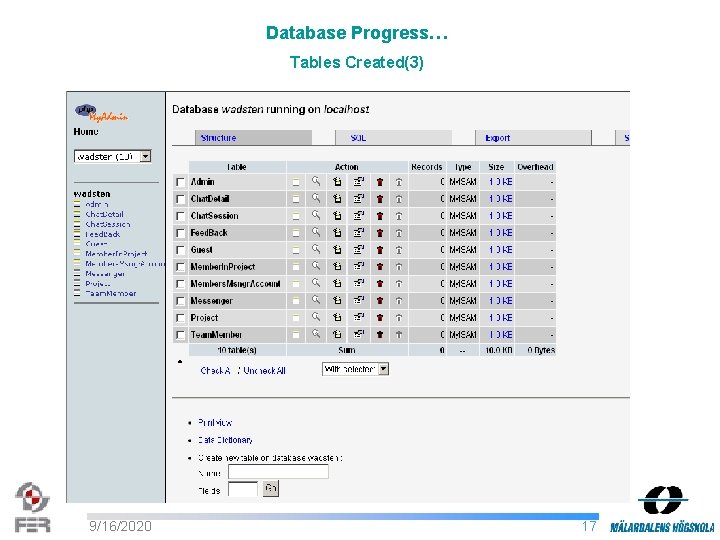720x540 pixels.
Task: Click the red trash icon in ChatSession row
Action: [x=380, y=216]
